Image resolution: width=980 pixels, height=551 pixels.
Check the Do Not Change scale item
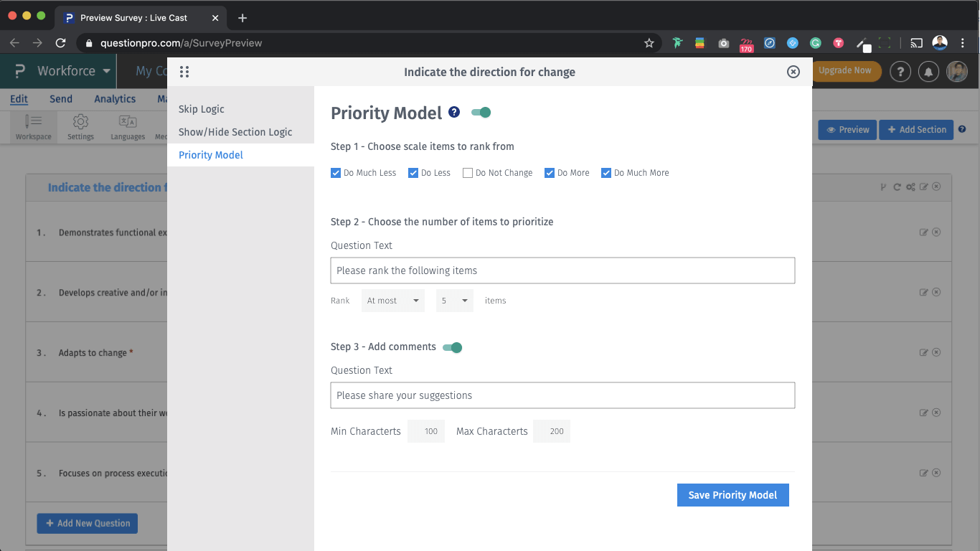tap(467, 172)
